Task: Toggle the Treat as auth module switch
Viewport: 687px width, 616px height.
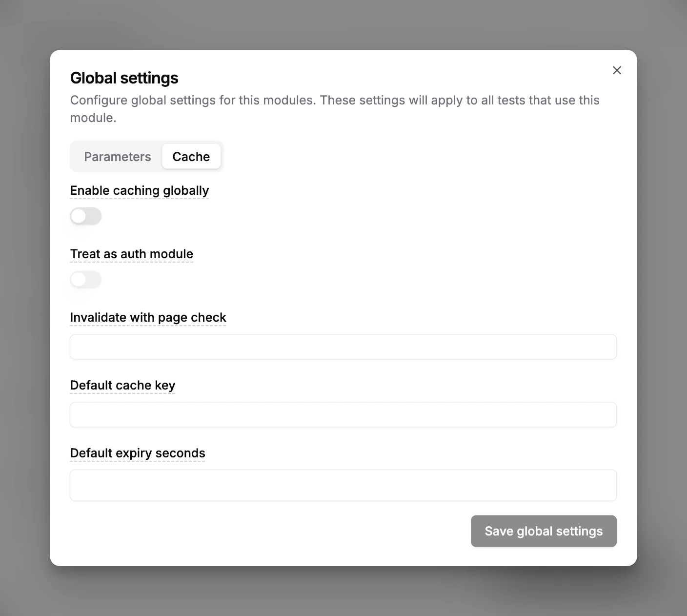Action: coord(85,279)
